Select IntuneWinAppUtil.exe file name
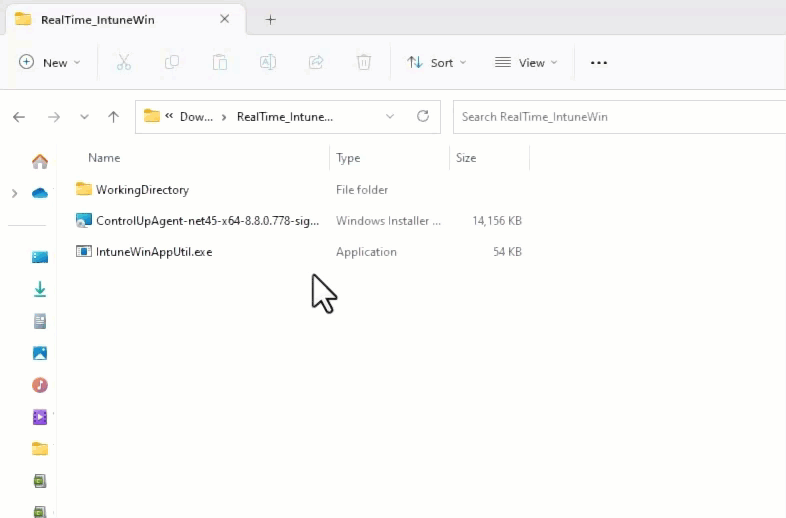 point(154,252)
